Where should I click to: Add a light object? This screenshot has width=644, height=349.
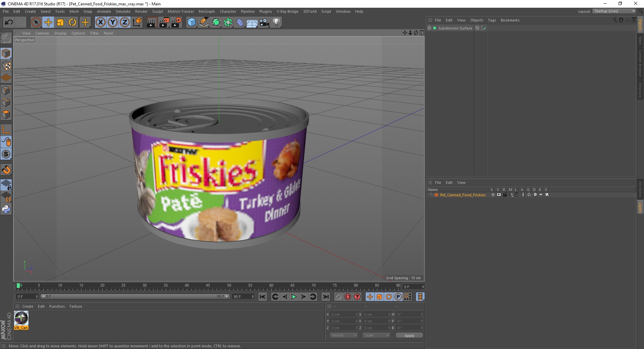click(276, 22)
